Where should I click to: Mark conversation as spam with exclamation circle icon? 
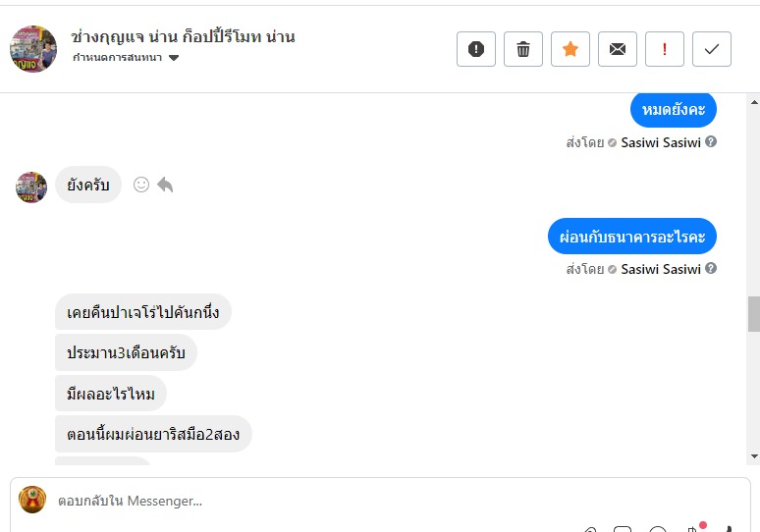click(x=476, y=49)
